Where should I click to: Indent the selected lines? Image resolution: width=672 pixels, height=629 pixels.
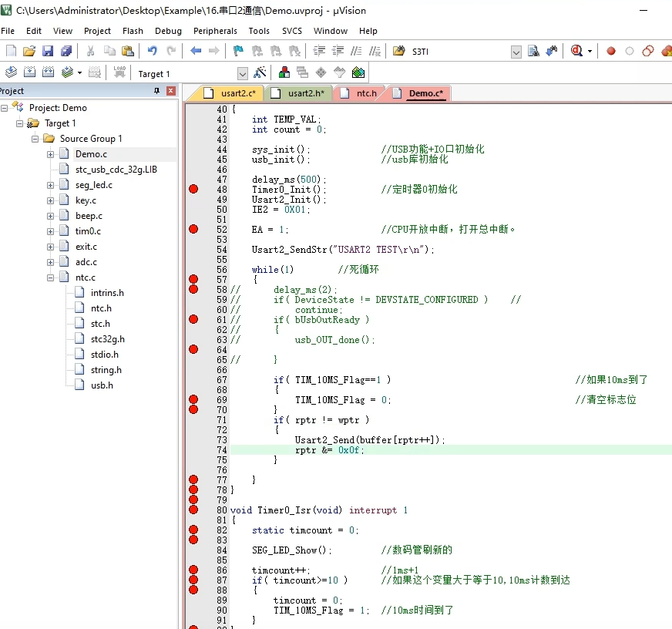(319, 51)
